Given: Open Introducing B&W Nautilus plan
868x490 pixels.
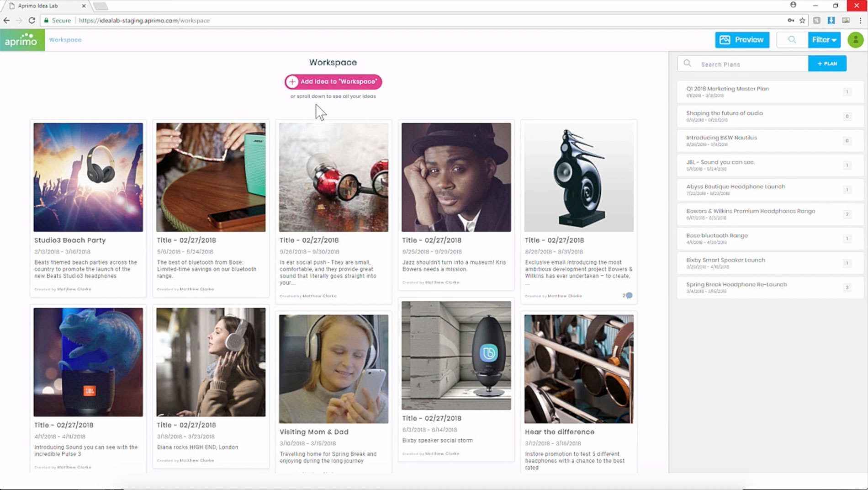Looking at the screenshot, I should (770, 140).
